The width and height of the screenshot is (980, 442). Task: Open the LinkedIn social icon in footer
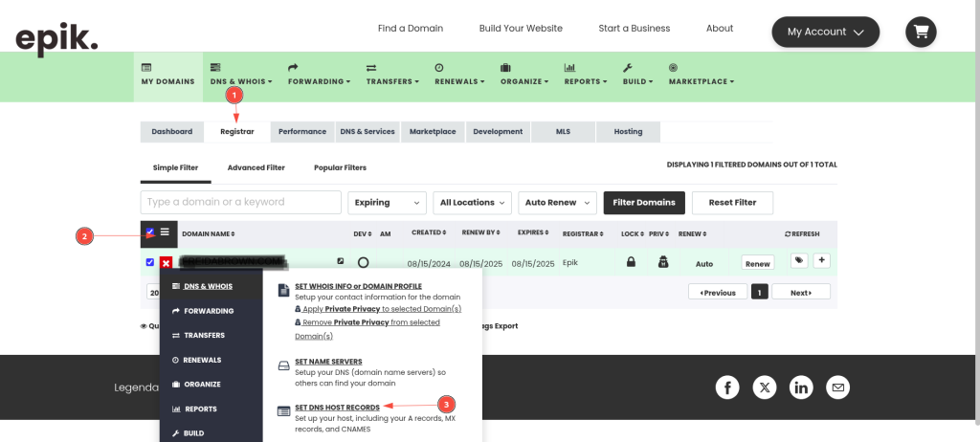point(801,387)
